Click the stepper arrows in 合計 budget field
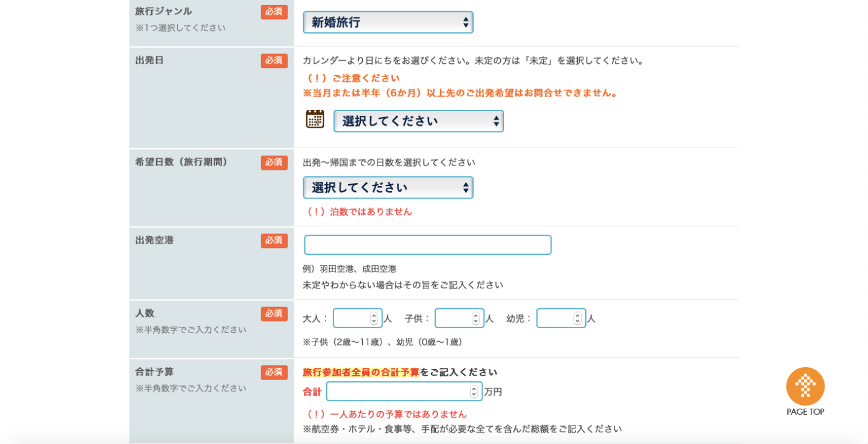868x444 pixels. (x=474, y=391)
